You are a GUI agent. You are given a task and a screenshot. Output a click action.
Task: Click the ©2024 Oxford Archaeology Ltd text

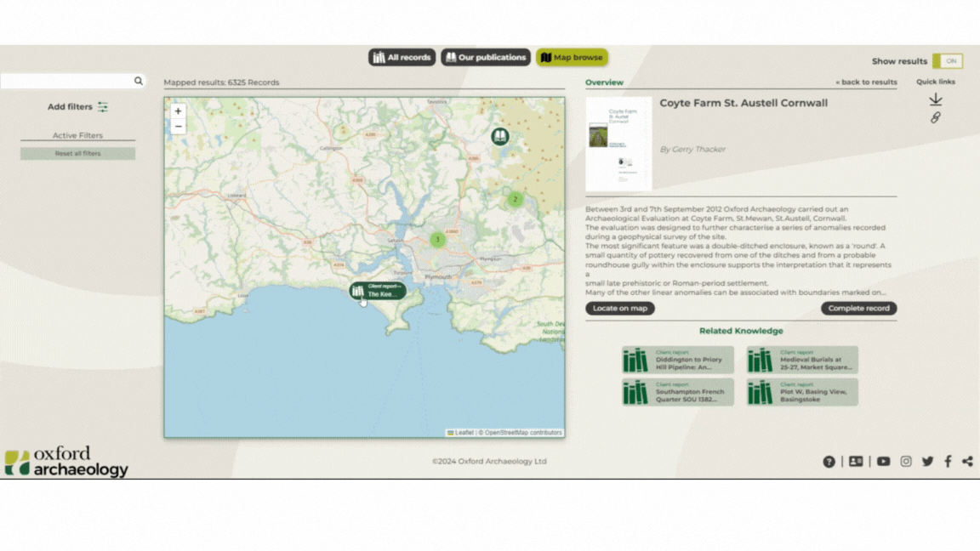pyautogui.click(x=489, y=461)
